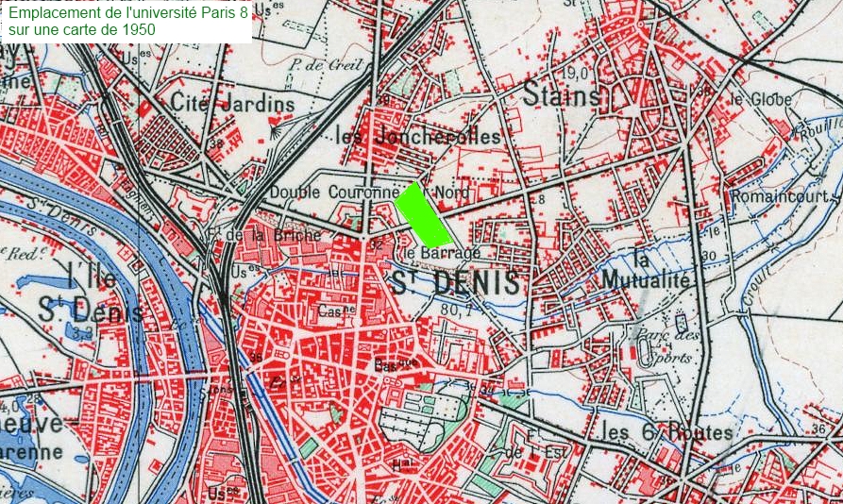
Task: Click the map caption about Paris 8
Action: click(126, 22)
